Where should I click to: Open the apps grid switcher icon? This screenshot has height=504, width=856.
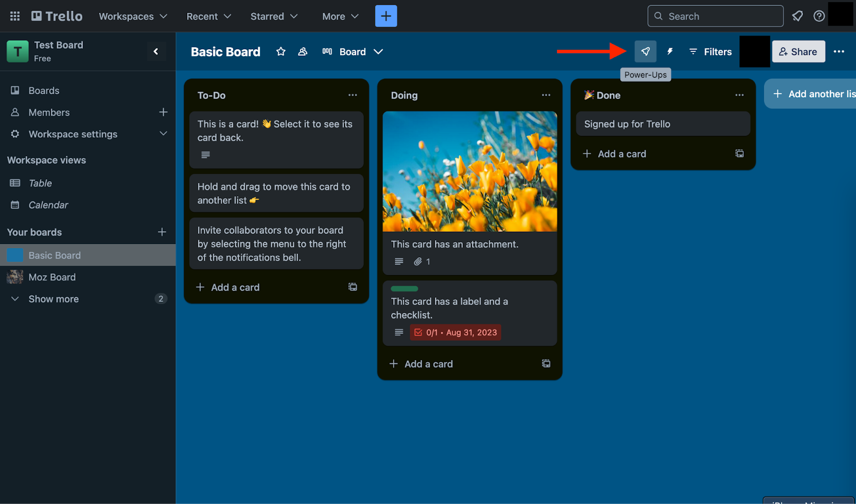click(15, 16)
